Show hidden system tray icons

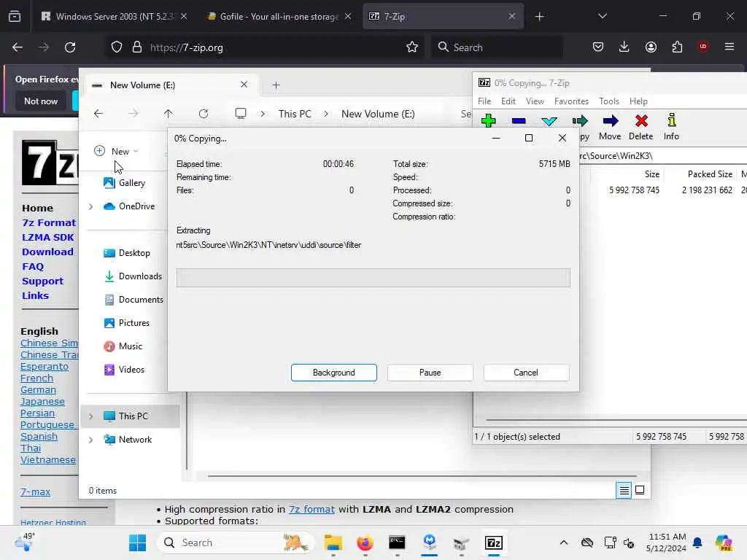coord(564,542)
